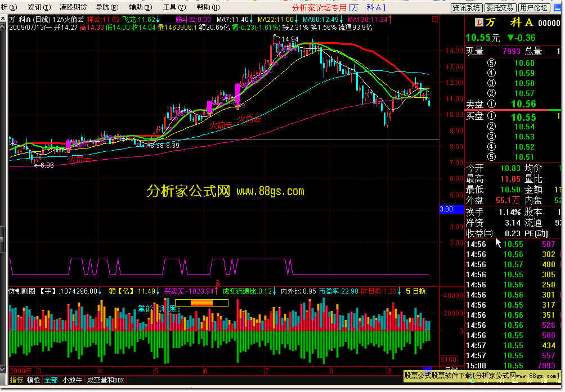Click month 7 on the time axis
565x392 pixels.
click(267, 371)
